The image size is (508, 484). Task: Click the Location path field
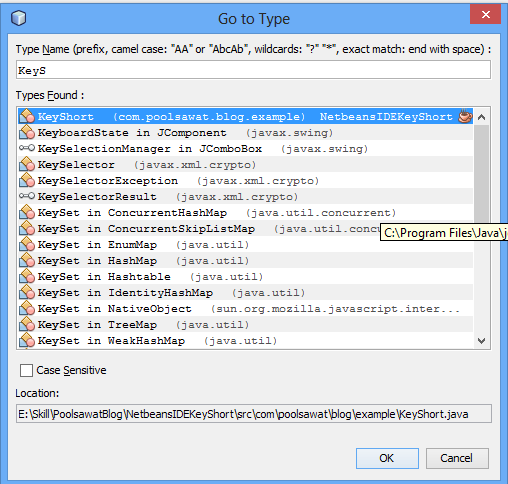pyautogui.click(x=254, y=414)
